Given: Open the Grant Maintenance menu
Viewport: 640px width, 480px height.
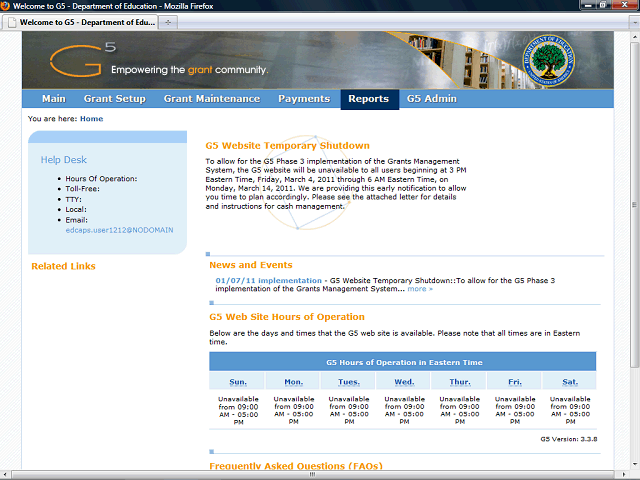Looking at the screenshot, I should point(211,99).
